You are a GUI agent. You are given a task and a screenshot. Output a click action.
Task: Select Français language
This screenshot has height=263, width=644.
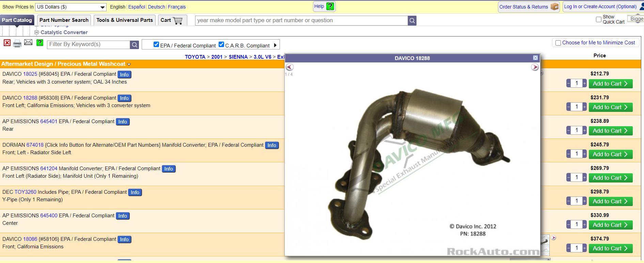point(177,7)
